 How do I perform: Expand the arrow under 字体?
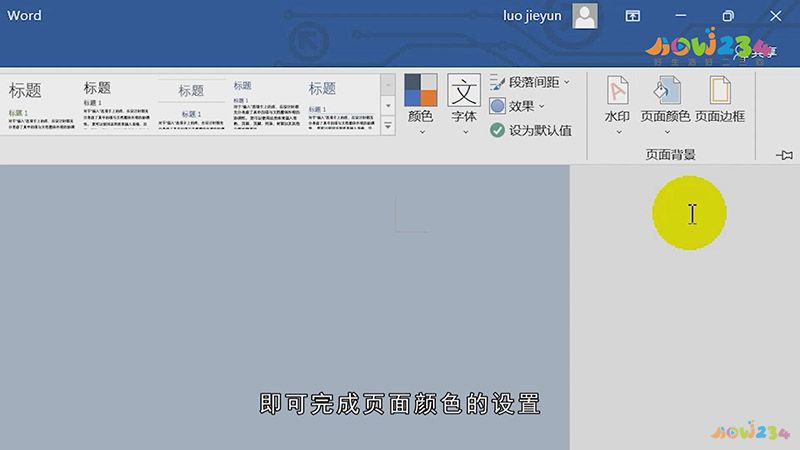465,132
